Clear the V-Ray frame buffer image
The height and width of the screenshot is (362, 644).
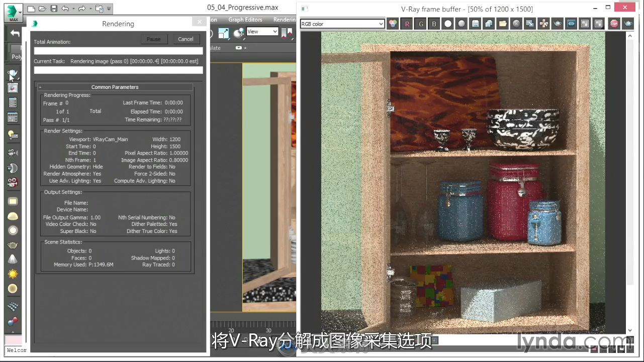[516, 24]
